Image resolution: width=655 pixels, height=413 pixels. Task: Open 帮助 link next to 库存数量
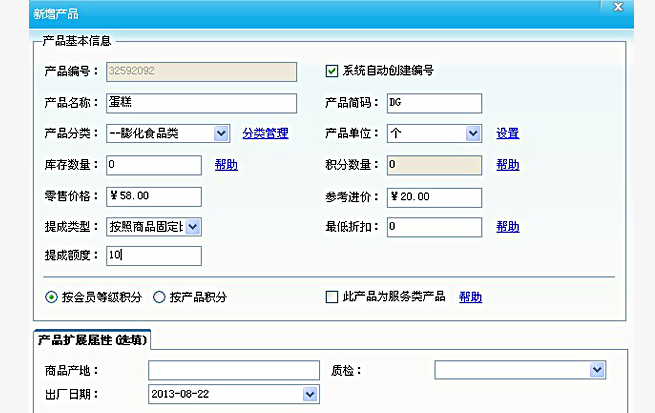226,165
